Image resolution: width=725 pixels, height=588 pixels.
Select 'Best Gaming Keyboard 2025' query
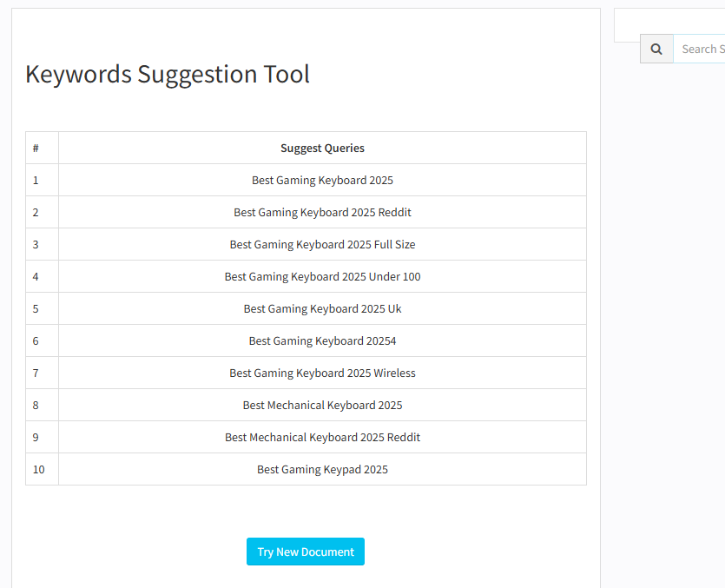[x=322, y=180]
